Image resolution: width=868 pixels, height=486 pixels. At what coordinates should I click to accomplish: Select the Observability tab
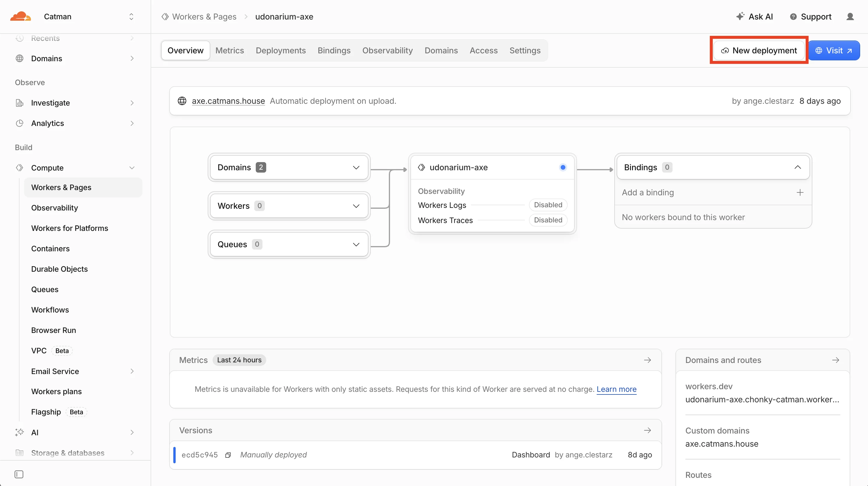pyautogui.click(x=387, y=50)
